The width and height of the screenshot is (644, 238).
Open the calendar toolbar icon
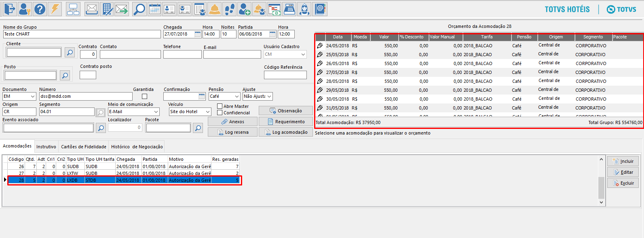pyautogui.click(x=154, y=9)
